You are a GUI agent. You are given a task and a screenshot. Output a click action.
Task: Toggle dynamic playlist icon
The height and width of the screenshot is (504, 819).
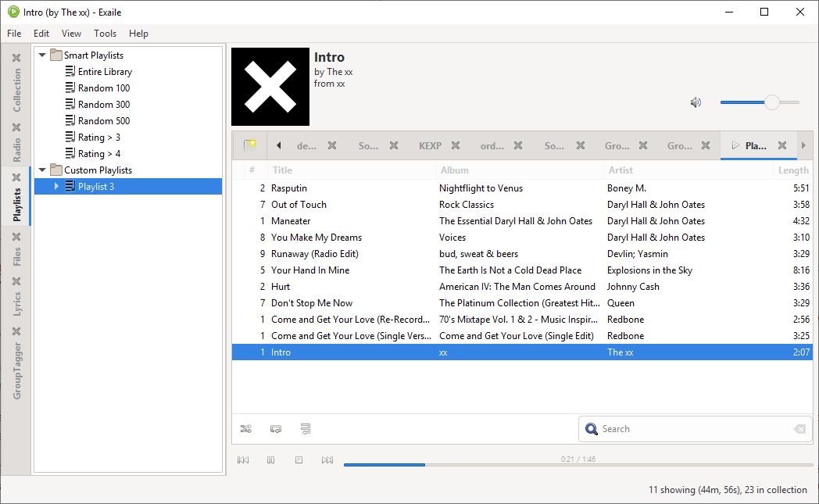[305, 429]
